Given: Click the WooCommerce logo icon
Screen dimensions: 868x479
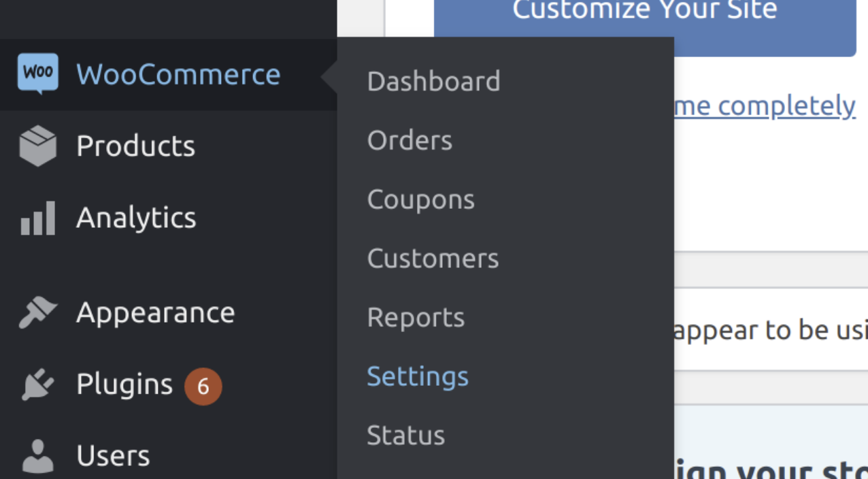Looking at the screenshot, I should pos(37,73).
